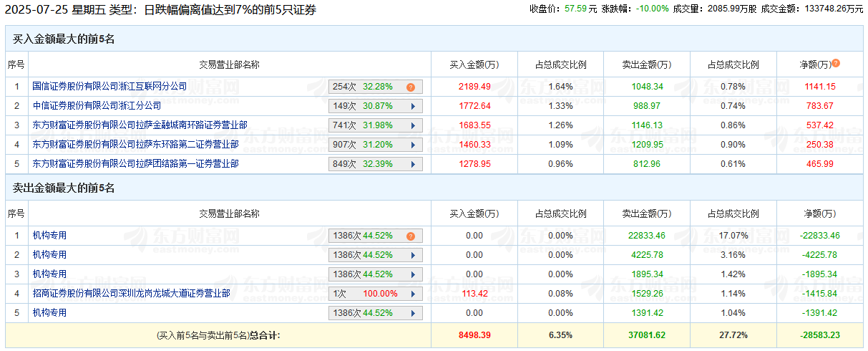
Task: Open 东方财富证券拉萨金融城南环路证券营业部 link
Action: [140, 125]
